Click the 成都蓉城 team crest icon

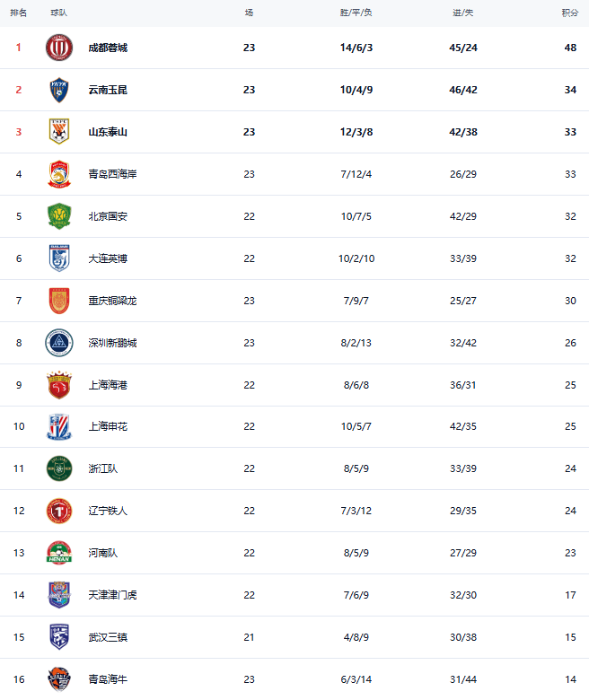tap(59, 48)
